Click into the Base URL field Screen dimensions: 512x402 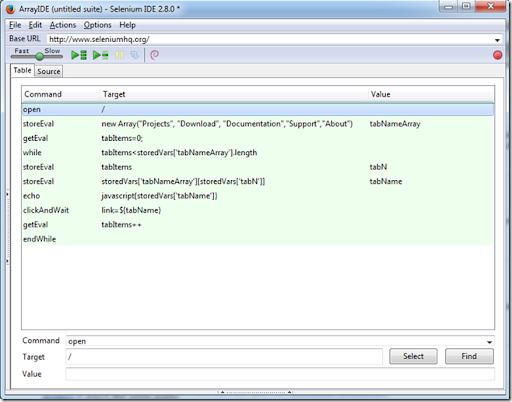coord(270,39)
